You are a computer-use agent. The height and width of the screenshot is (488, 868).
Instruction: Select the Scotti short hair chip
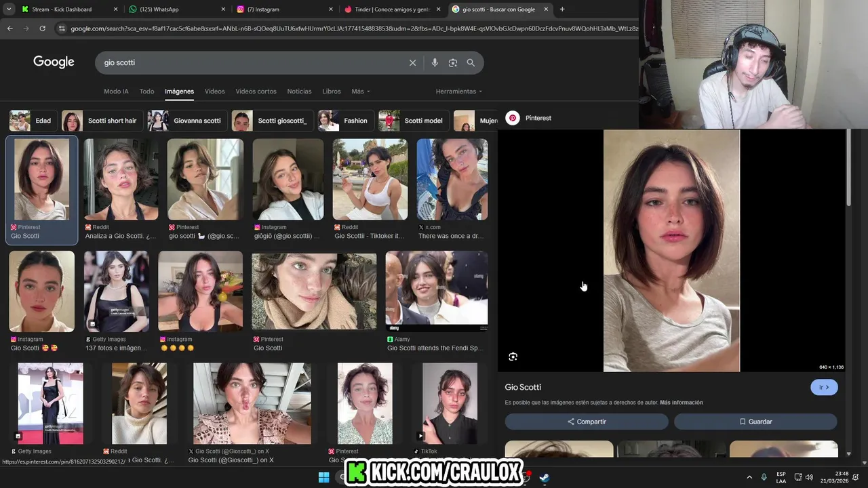pos(102,121)
